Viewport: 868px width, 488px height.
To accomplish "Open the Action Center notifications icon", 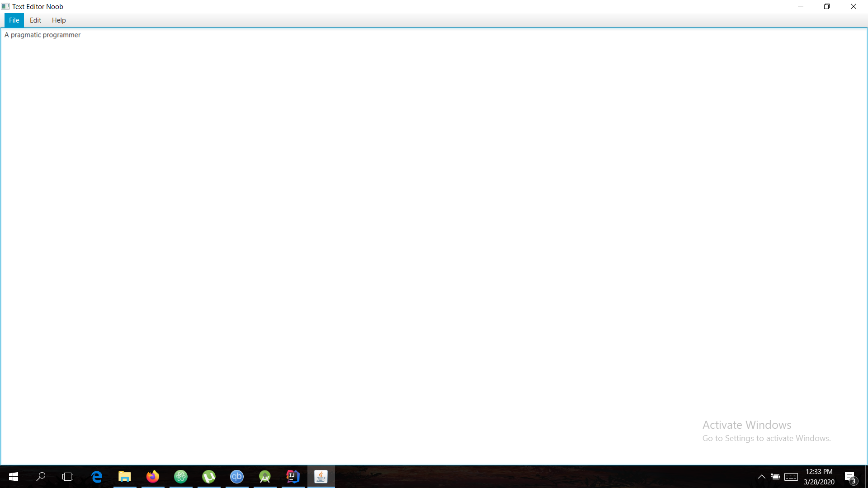I will (x=850, y=477).
